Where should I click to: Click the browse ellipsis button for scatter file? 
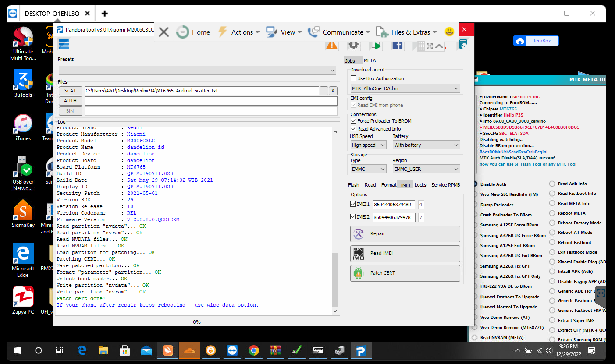point(324,91)
